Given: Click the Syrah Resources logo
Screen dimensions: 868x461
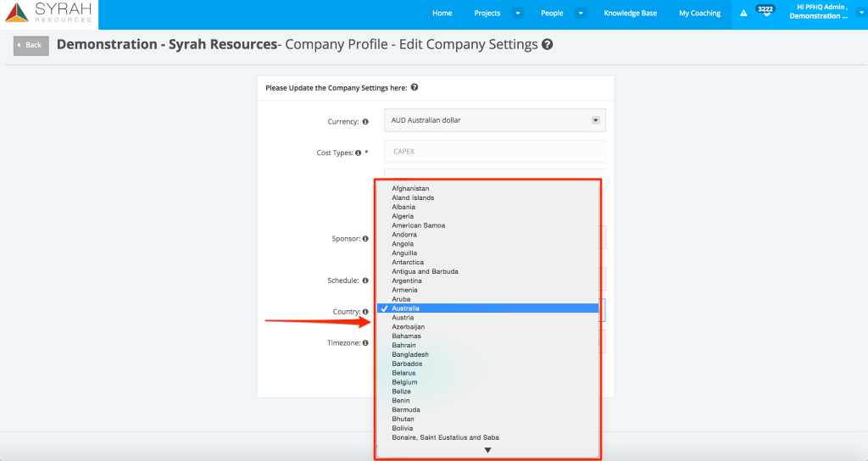Looking at the screenshot, I should 48,14.
